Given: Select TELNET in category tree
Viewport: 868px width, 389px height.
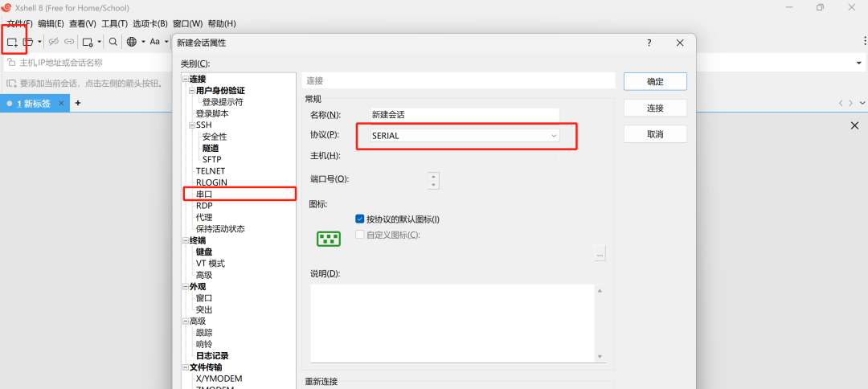Looking at the screenshot, I should (x=211, y=171).
